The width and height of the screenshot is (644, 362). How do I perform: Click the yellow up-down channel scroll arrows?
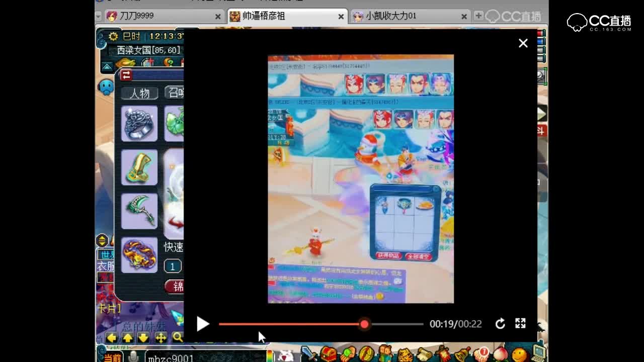102,241
